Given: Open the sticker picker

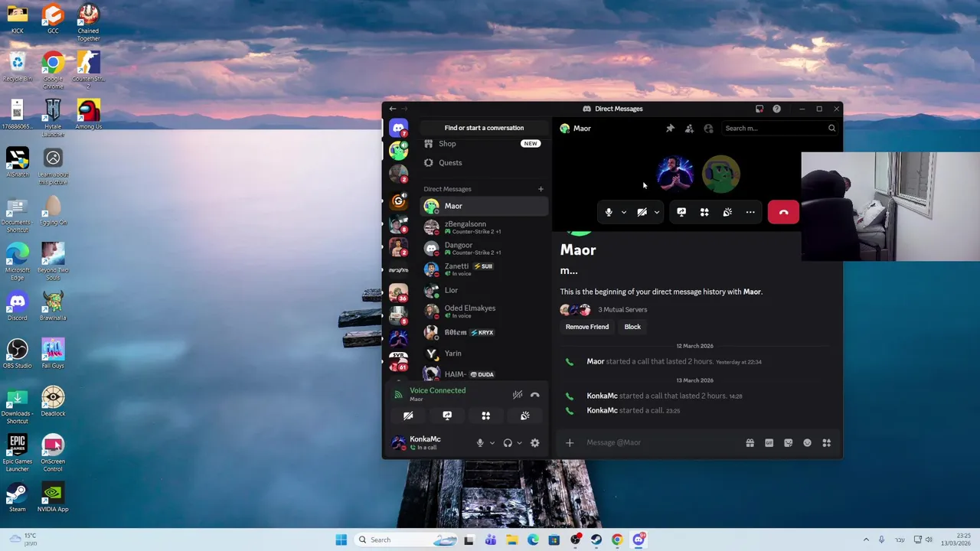Looking at the screenshot, I should point(788,442).
